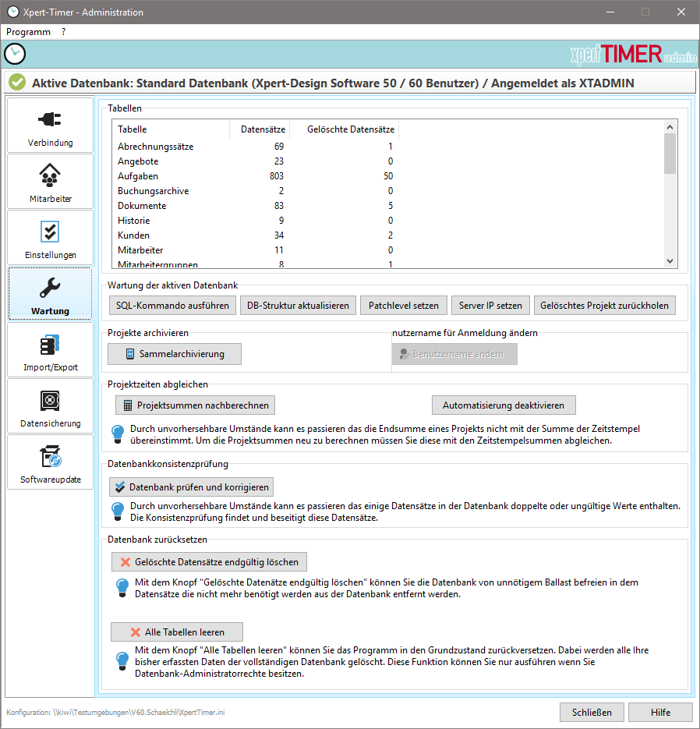Open the Softwareupdate section

click(50, 462)
